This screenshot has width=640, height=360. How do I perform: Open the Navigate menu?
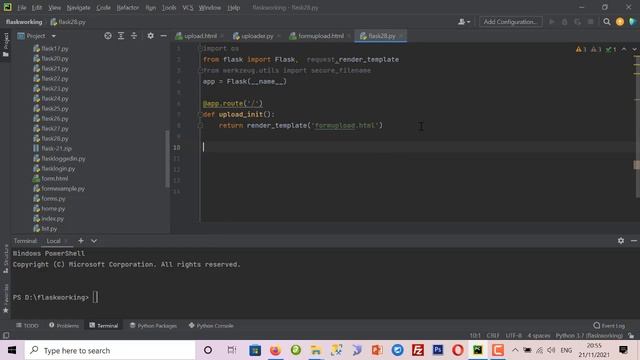point(78,8)
